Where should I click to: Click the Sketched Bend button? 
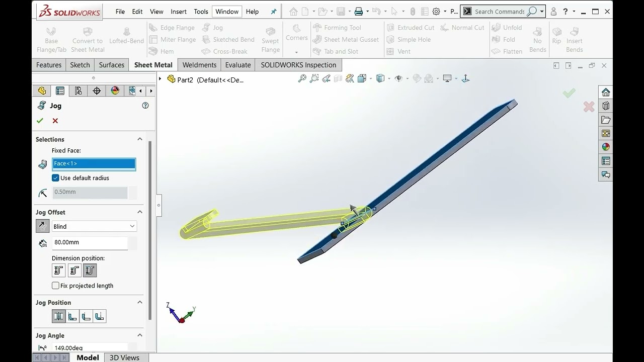pyautogui.click(x=228, y=39)
